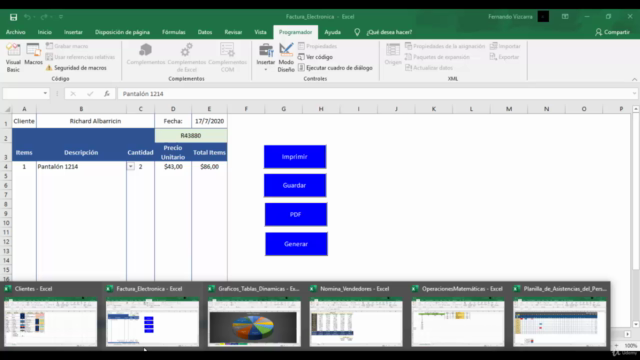Screen dimensions: 640x360
Task: Click the Generar button
Action: pyautogui.click(x=296, y=244)
